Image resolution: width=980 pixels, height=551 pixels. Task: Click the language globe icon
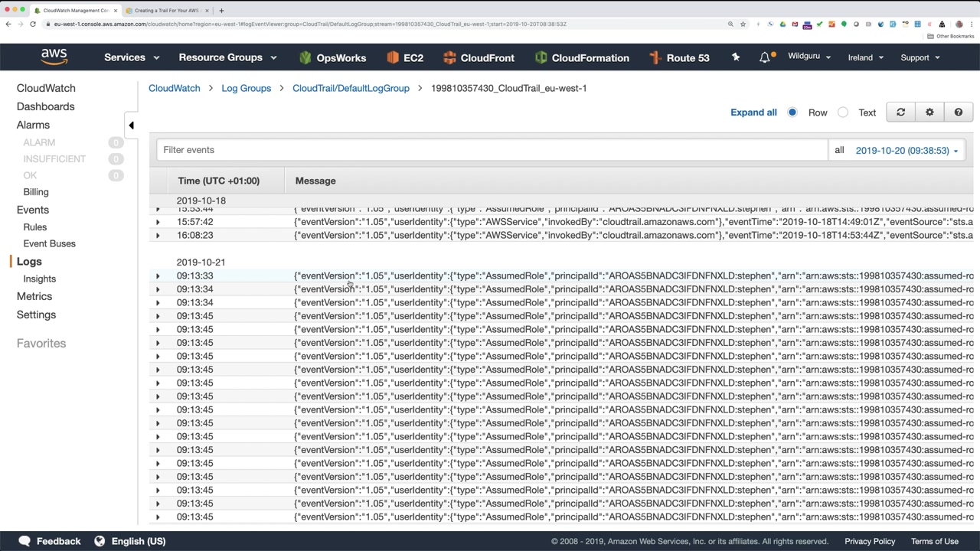(100, 541)
